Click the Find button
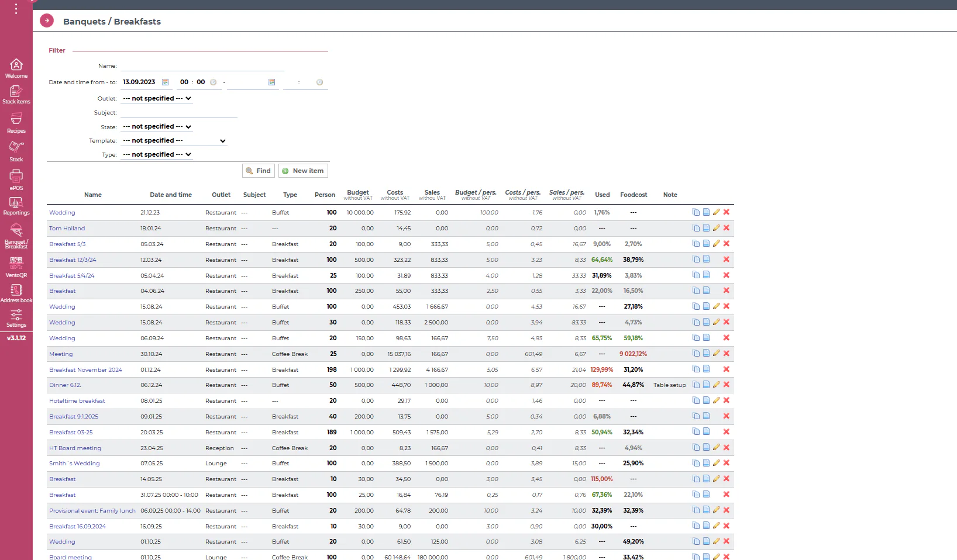 [x=259, y=171]
